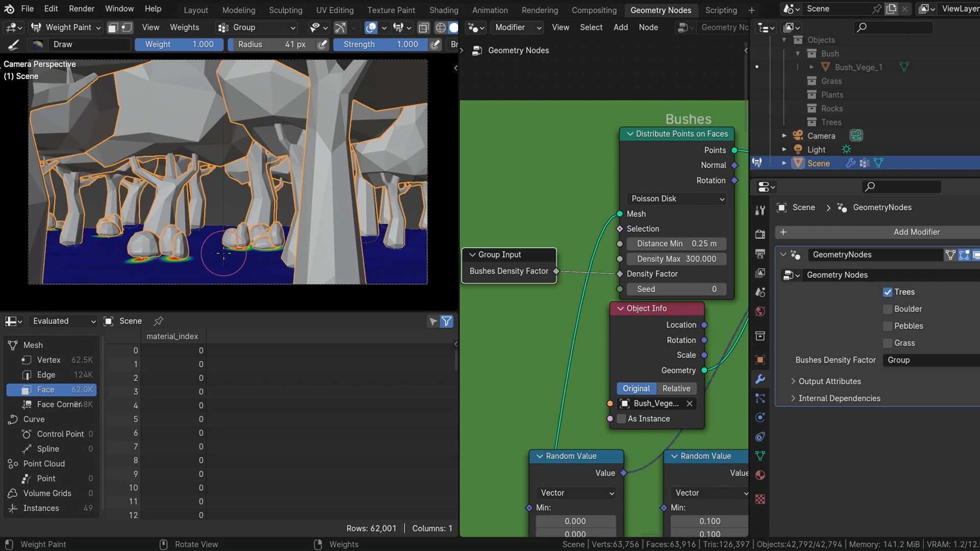Open the Object Data properties tab
Image resolution: width=980 pixels, height=551 pixels.
coord(760,456)
